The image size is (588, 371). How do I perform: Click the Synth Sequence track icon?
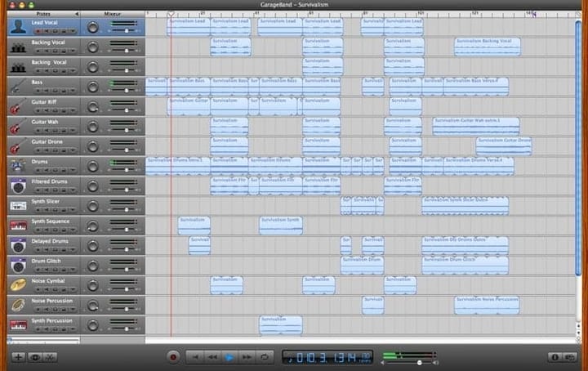pos(18,226)
